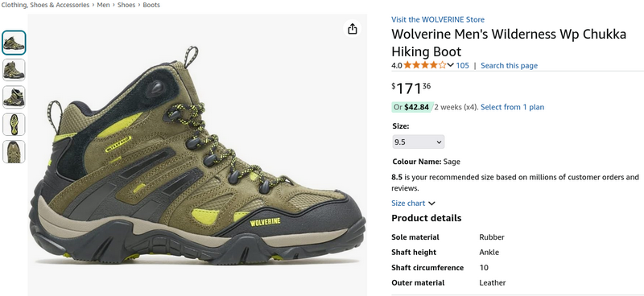View the third angled boot thumbnail
Viewport: 644px width, 296px height.
click(14, 97)
